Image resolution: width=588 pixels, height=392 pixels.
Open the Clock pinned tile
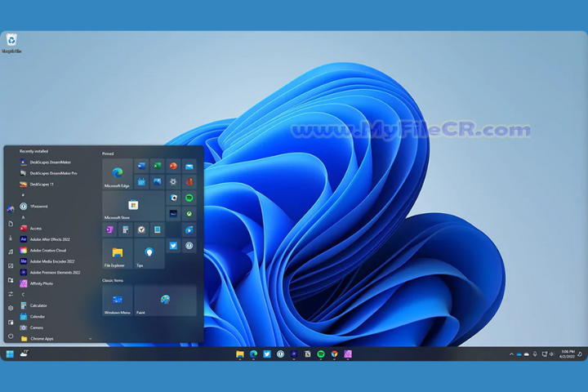tap(141, 229)
